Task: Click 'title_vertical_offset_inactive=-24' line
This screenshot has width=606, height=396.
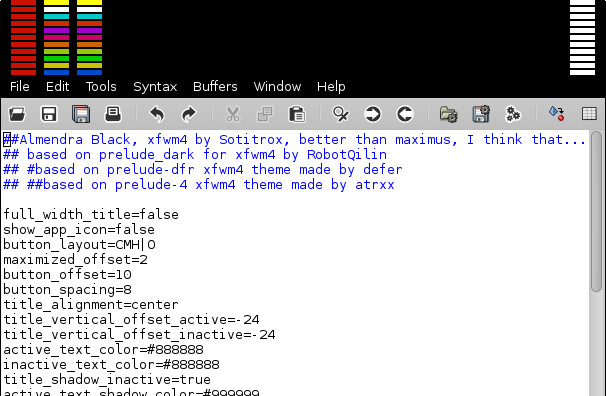Action: point(139,335)
